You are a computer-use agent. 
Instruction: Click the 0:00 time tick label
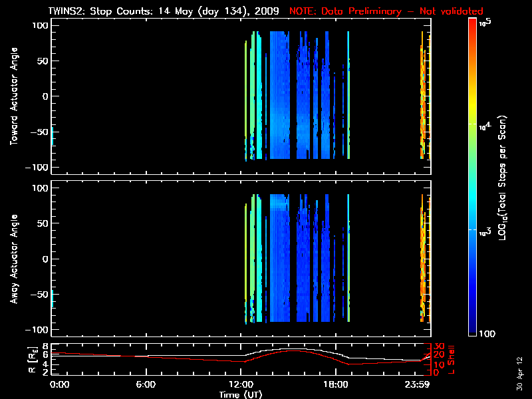click(x=59, y=384)
